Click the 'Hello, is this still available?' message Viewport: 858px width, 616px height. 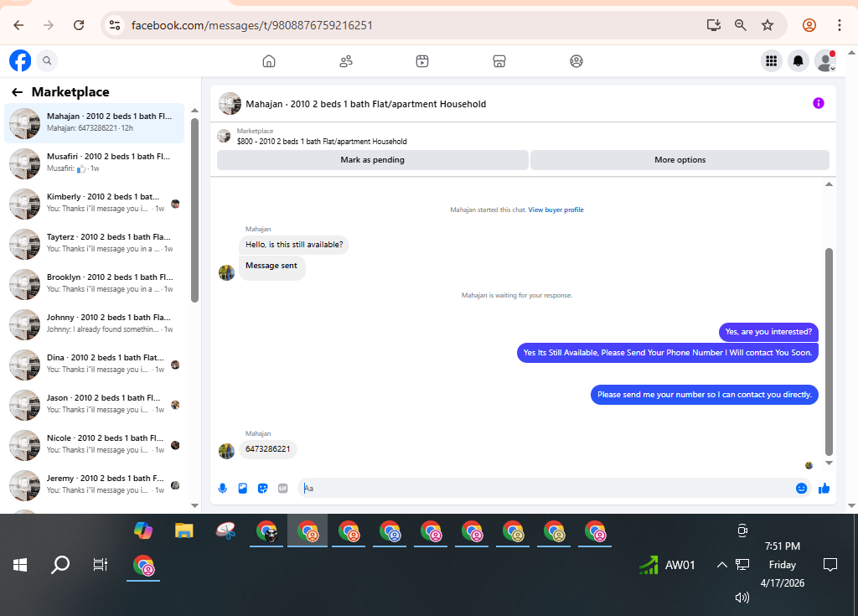pos(294,245)
